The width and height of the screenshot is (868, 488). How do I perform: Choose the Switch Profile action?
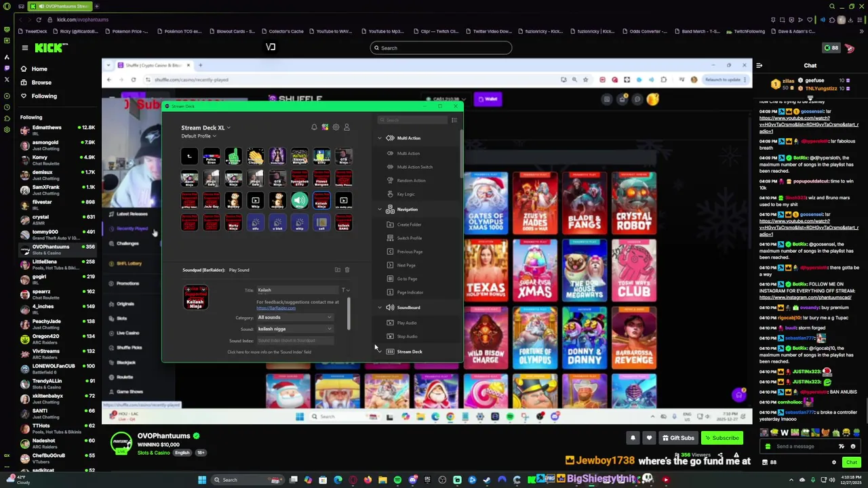click(x=409, y=238)
